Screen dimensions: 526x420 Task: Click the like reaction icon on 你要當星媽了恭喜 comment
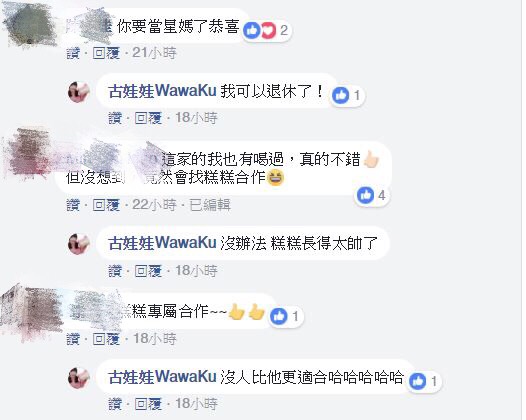tap(252, 31)
